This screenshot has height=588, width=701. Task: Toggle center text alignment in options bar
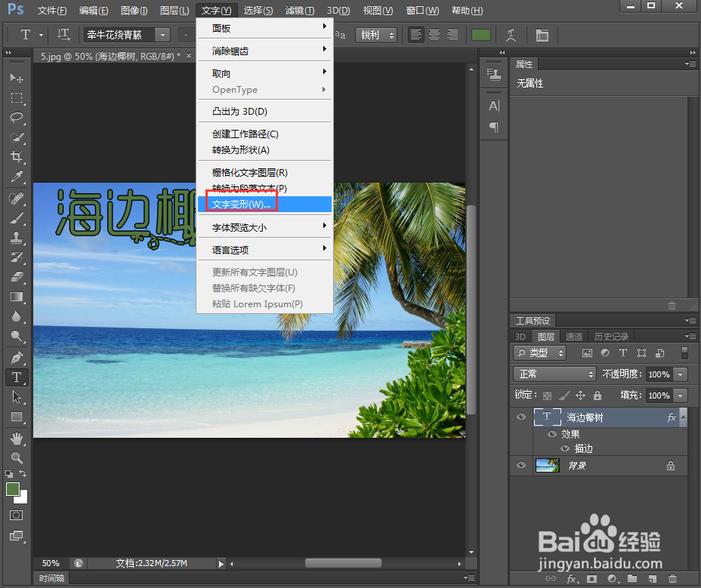tap(434, 35)
